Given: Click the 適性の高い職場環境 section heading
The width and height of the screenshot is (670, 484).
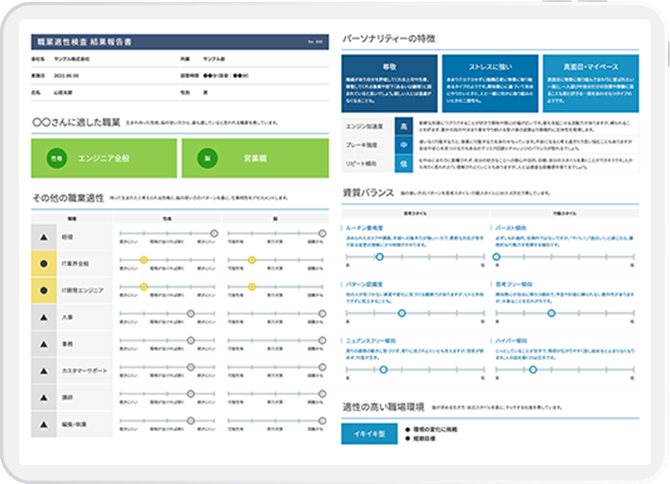Looking at the screenshot, I should click(x=383, y=407).
